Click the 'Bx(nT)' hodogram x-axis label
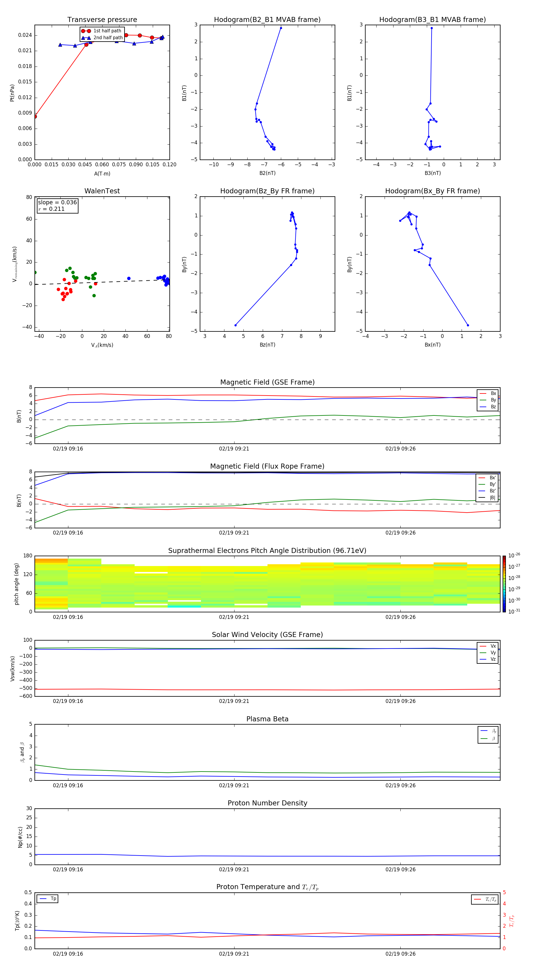Image resolution: width=535 pixels, height=980 pixels. coord(432,345)
